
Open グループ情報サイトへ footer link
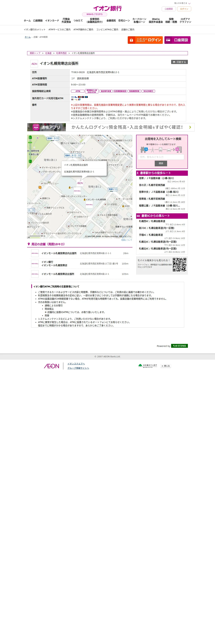point(78,368)
